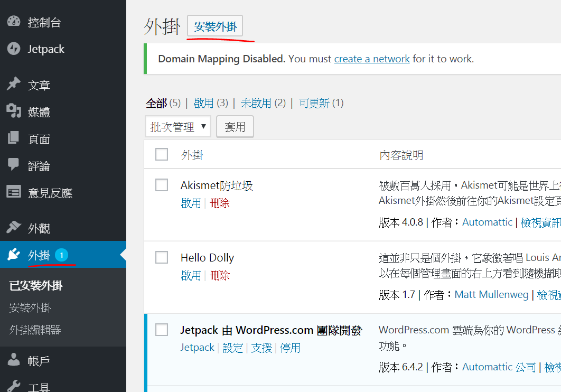Screen dimensions: 561x392
Task: Open 媒體 in sidebar menu
Action: [x=39, y=112]
